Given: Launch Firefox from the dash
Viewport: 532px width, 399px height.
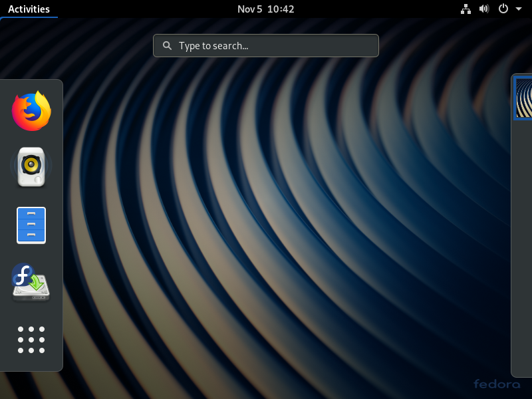Looking at the screenshot, I should (x=31, y=111).
